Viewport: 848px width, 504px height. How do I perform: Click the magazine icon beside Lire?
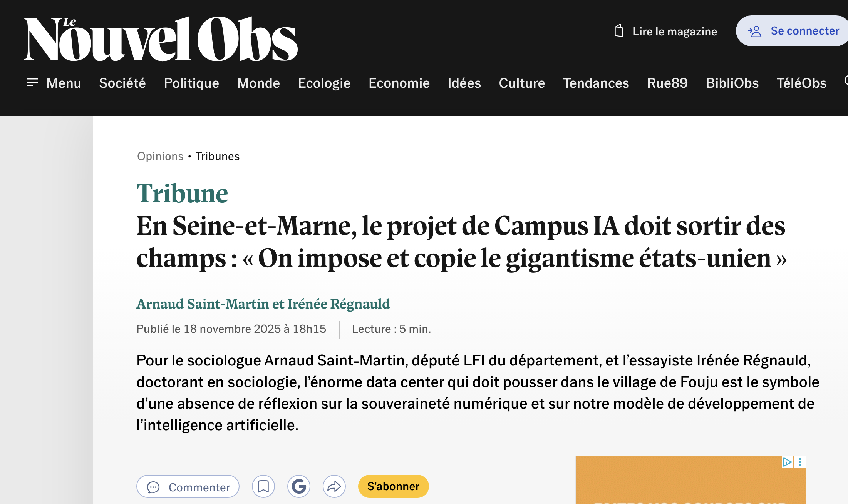[618, 31]
